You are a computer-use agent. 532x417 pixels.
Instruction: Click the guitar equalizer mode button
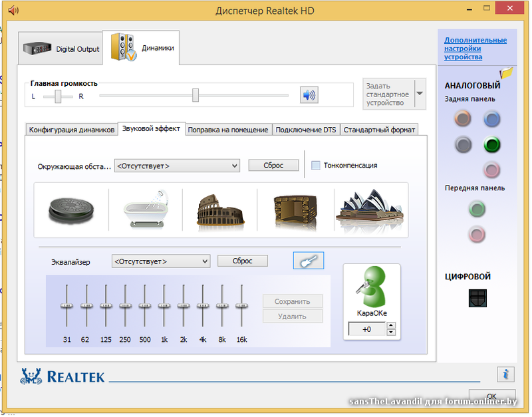[309, 261]
